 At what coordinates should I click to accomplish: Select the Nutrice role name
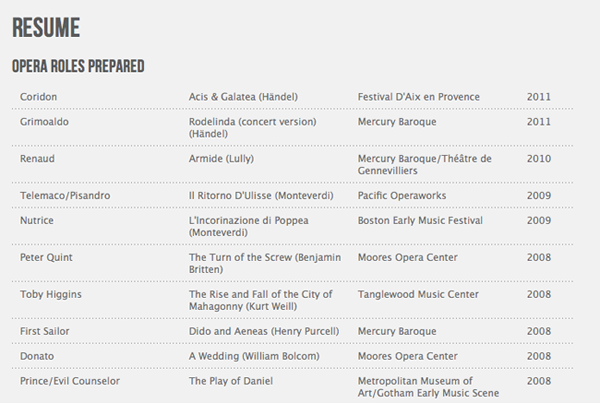click(x=37, y=220)
